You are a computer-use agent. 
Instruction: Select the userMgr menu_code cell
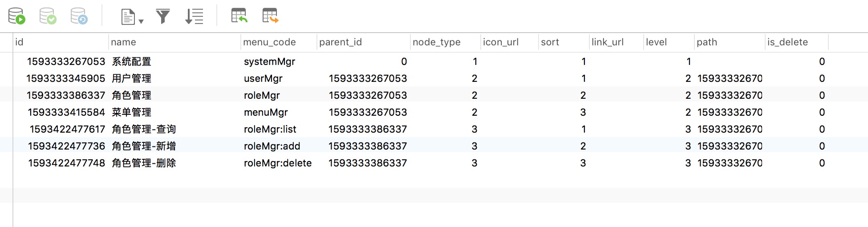click(x=263, y=78)
